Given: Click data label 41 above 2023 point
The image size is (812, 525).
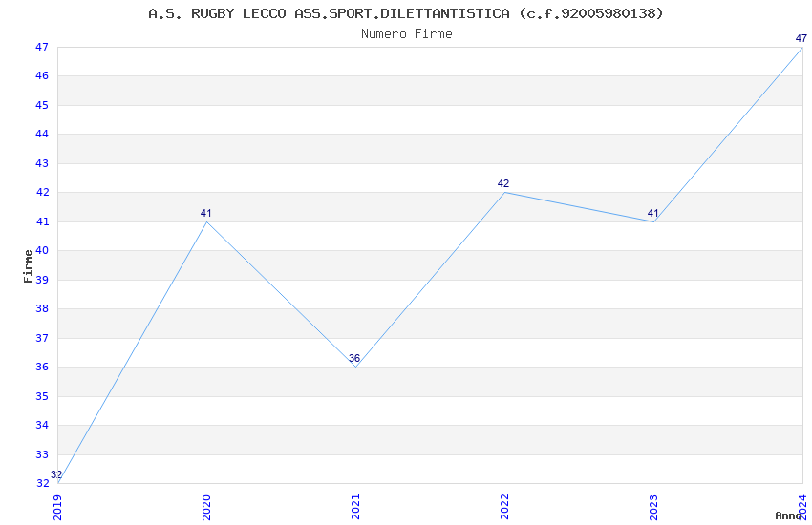Looking at the screenshot, I should coord(652,213).
